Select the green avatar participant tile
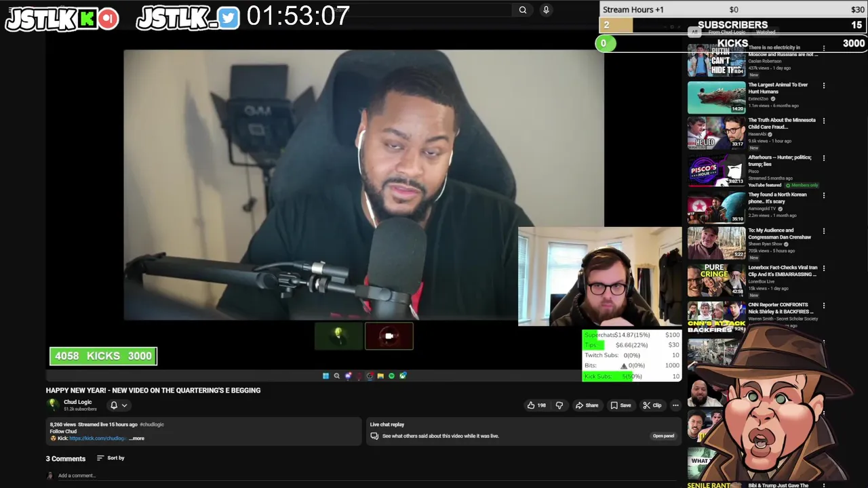 (x=338, y=336)
